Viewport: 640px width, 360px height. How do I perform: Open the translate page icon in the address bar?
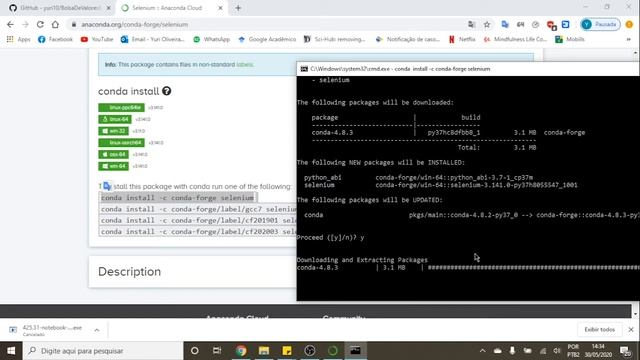tap(471, 24)
